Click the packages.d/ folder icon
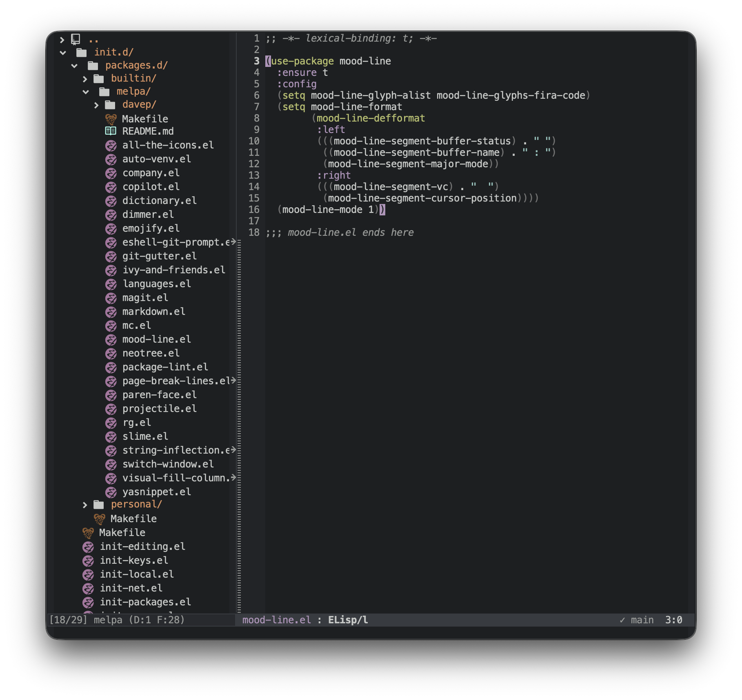Screen dimensions: 742x700 point(93,65)
